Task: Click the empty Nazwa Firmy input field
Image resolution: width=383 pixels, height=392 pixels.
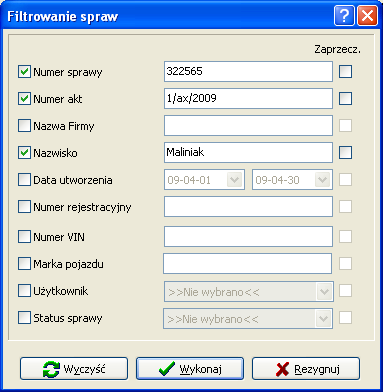Action: pos(248,125)
